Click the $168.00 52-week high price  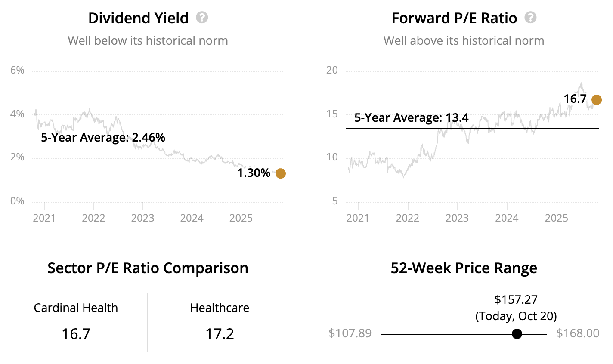pyautogui.click(x=578, y=333)
